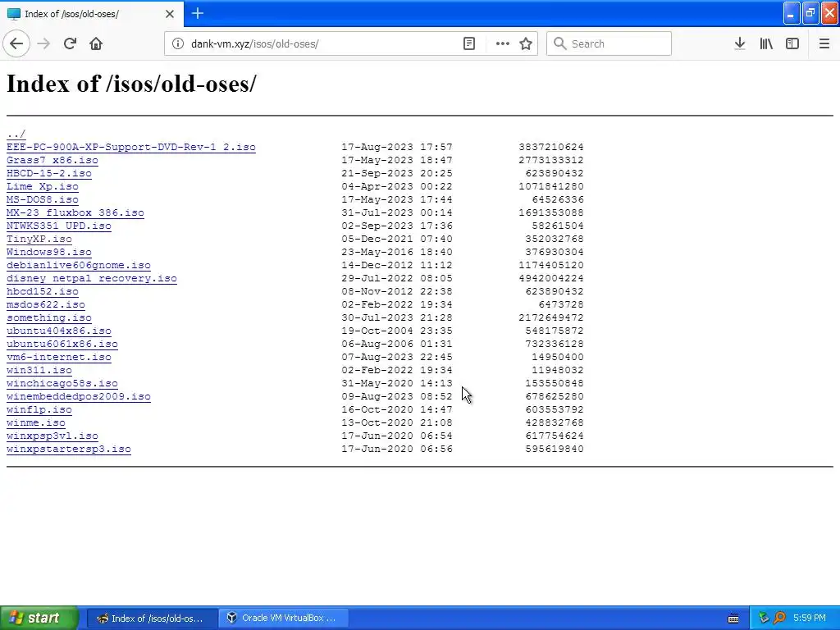Download winflp.iso
Image resolution: width=840 pixels, height=630 pixels.
tap(39, 409)
